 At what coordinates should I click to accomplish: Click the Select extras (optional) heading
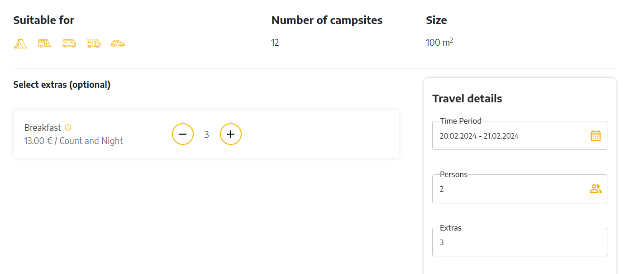pyautogui.click(x=62, y=85)
